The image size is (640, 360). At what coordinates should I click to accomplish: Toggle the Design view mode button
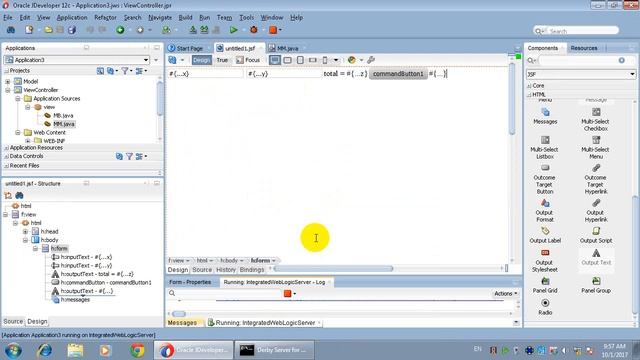coord(202,60)
